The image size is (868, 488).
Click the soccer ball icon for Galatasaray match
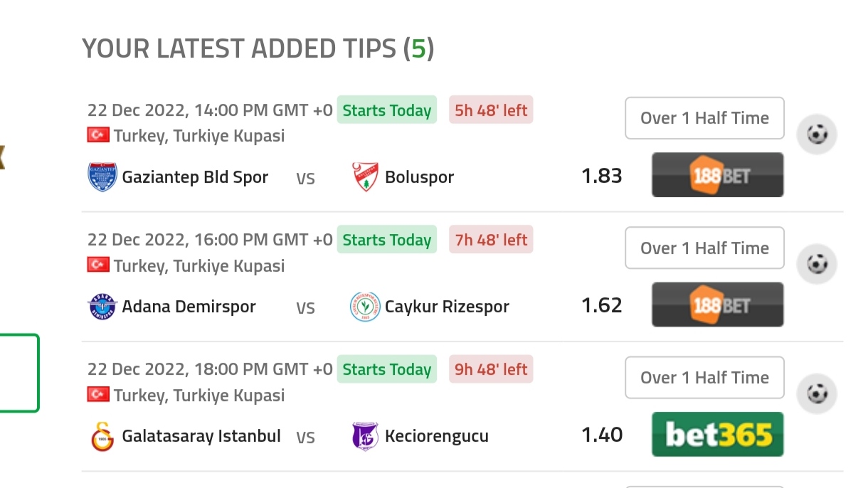point(817,393)
